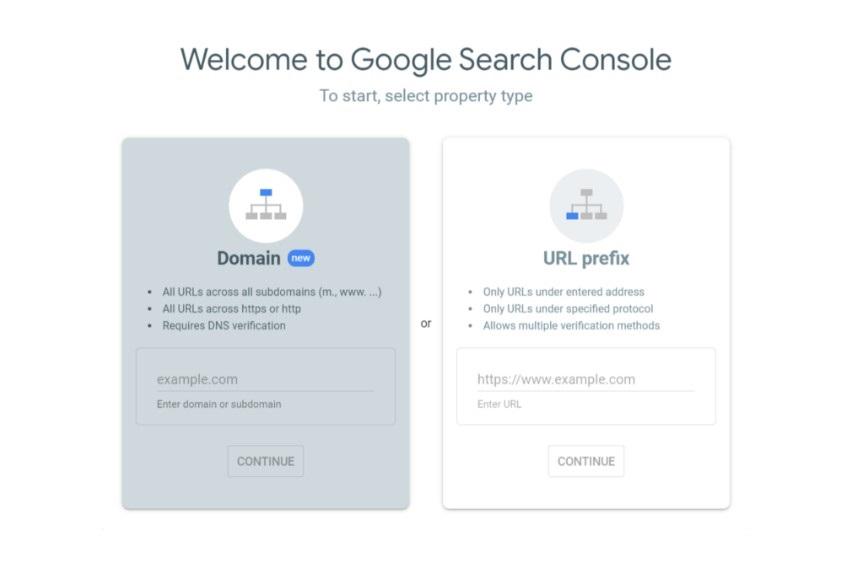
Task: Click the "All URLs across all subdomains" bullet
Action: tap(272, 292)
